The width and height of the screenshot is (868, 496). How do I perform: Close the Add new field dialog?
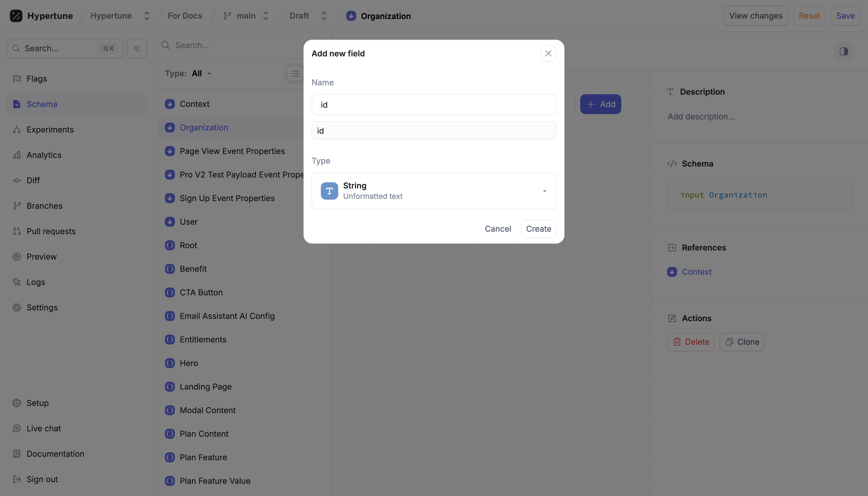[x=548, y=54]
